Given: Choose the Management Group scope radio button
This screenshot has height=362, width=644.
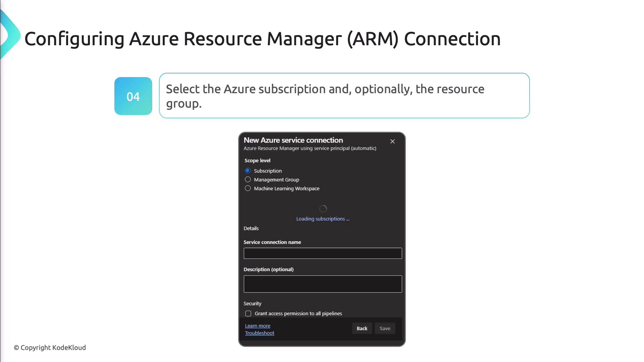Looking at the screenshot, I should pos(248,180).
